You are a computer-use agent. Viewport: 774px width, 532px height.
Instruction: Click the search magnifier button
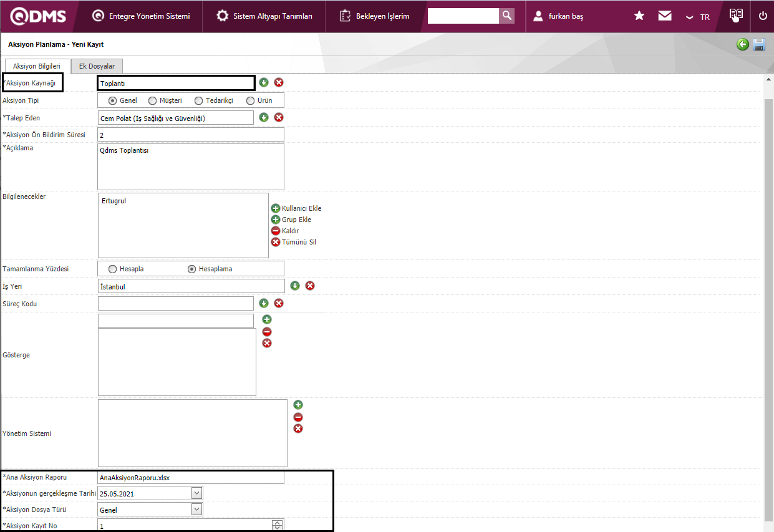tap(507, 16)
